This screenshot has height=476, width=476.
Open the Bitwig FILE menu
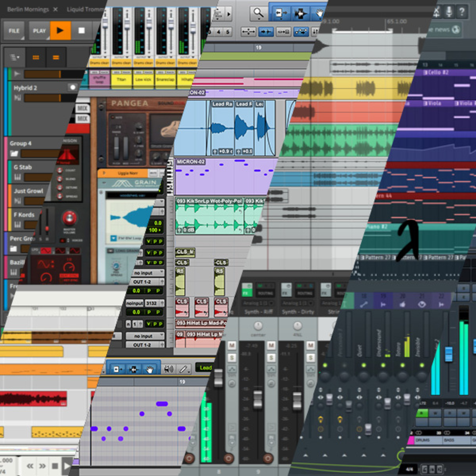(x=14, y=31)
